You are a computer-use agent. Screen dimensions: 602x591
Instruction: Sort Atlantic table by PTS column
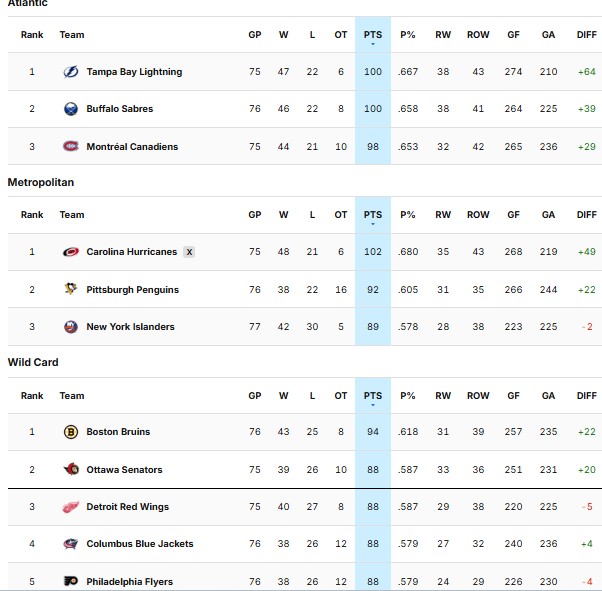[x=372, y=35]
